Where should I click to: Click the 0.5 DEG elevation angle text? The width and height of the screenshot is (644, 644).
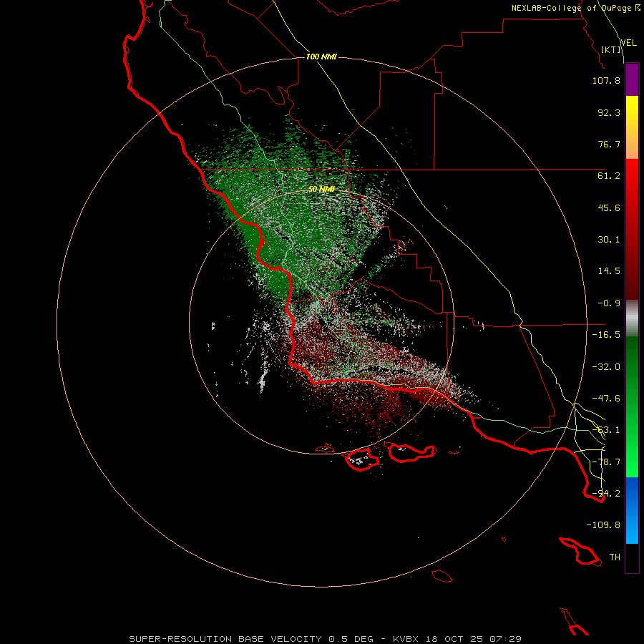pyautogui.click(x=351, y=639)
